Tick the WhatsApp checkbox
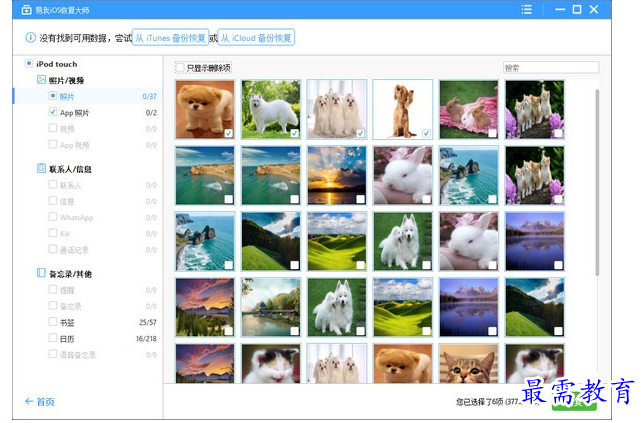This screenshot has height=423, width=643. pyautogui.click(x=52, y=216)
